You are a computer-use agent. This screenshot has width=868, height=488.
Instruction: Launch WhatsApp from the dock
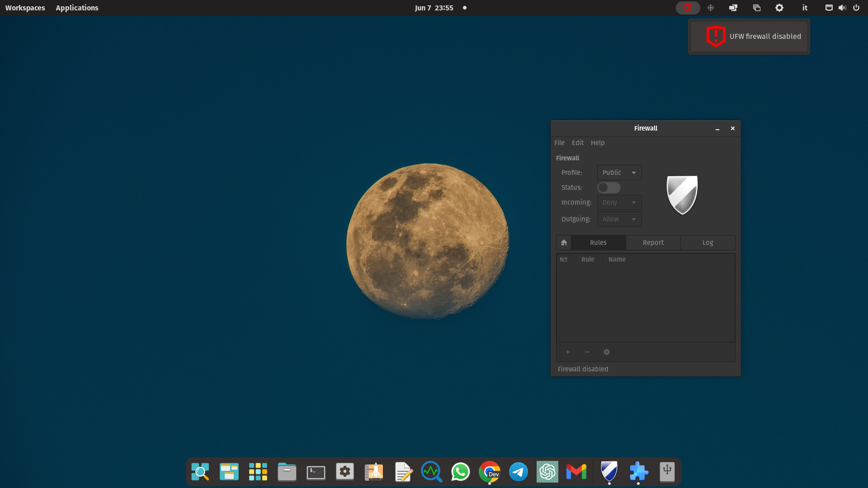460,472
